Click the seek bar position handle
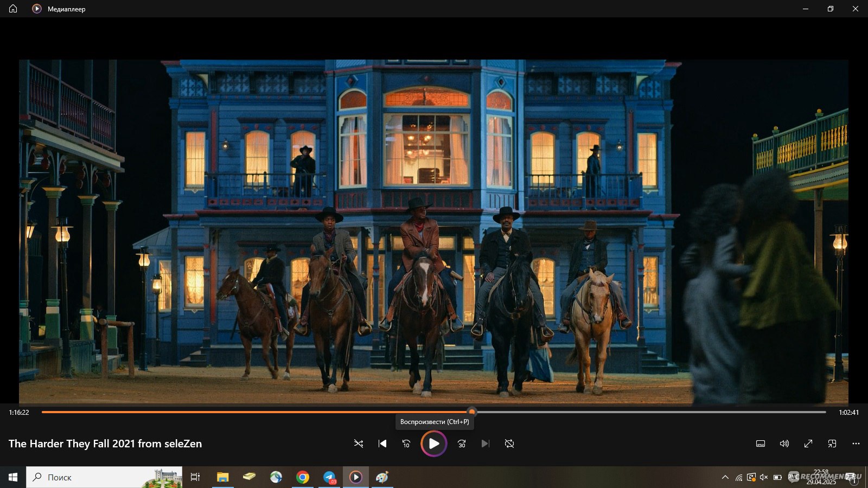The image size is (868, 488). (472, 412)
